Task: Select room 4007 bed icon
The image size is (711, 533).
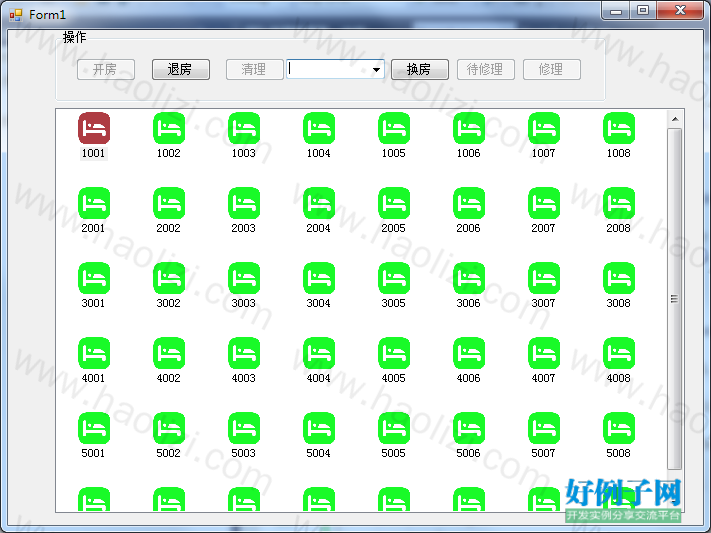Action: pyautogui.click(x=544, y=353)
